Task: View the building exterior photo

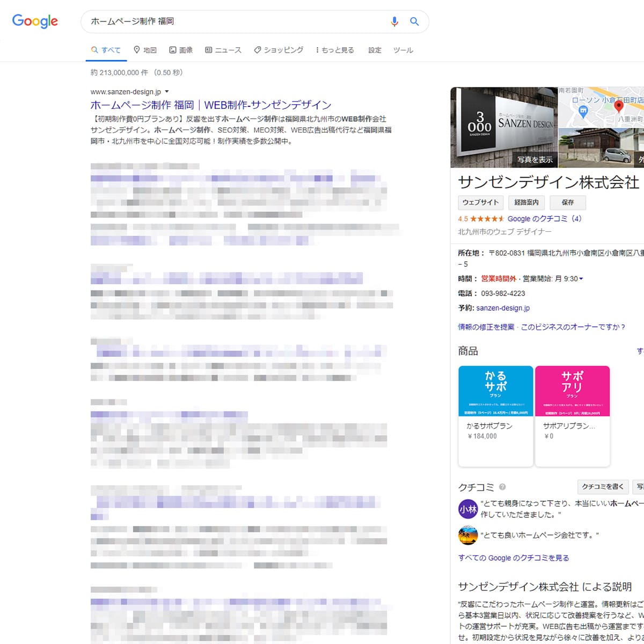Action: [601, 148]
